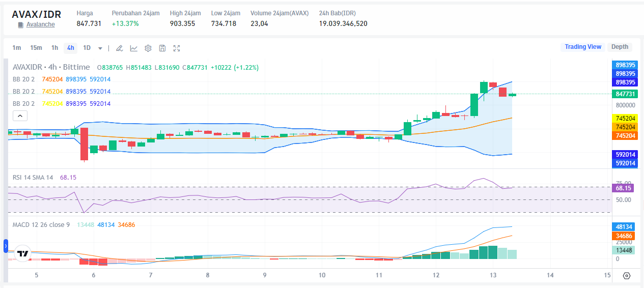The height and width of the screenshot is (288, 644).
Task: Open chart settings gear in top toolbar
Action: [148, 48]
